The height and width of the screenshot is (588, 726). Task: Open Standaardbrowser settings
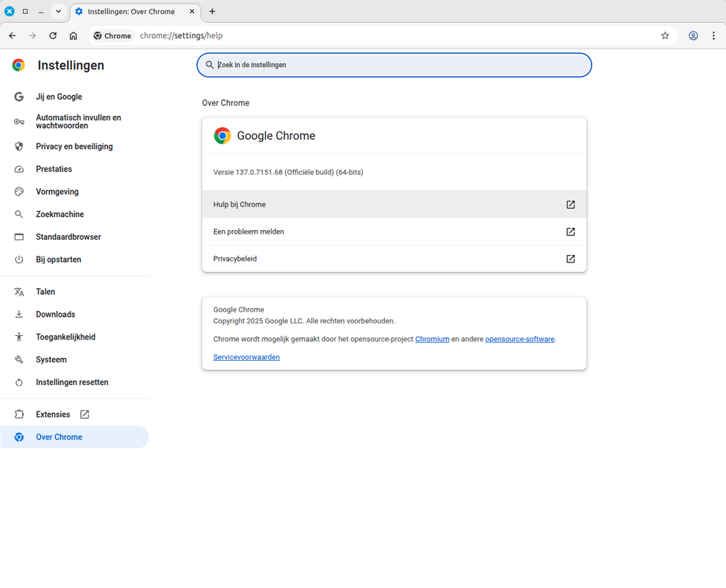[74, 237]
